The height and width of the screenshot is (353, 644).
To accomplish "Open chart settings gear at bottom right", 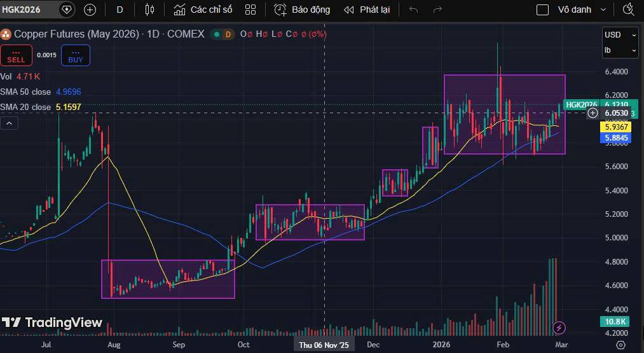I will 620,345.
